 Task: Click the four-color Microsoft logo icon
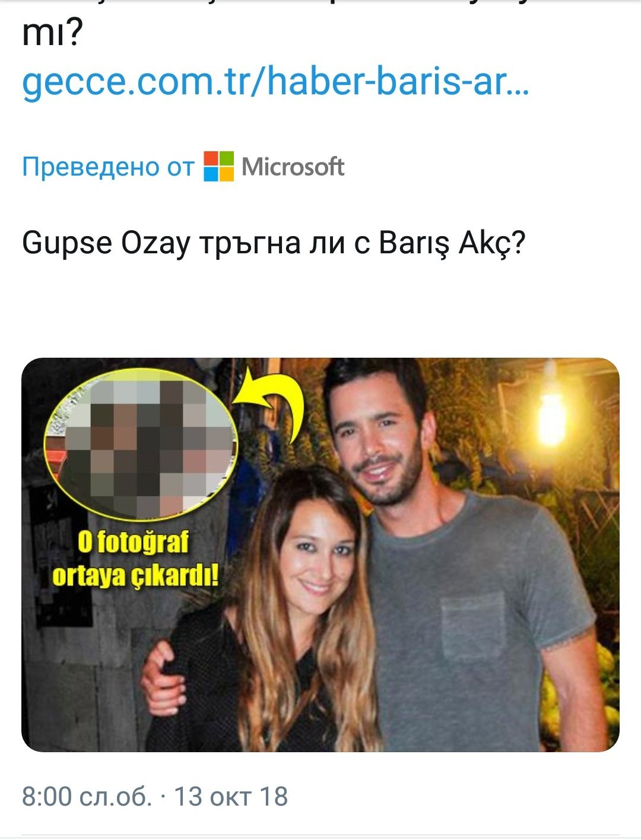[x=218, y=166]
